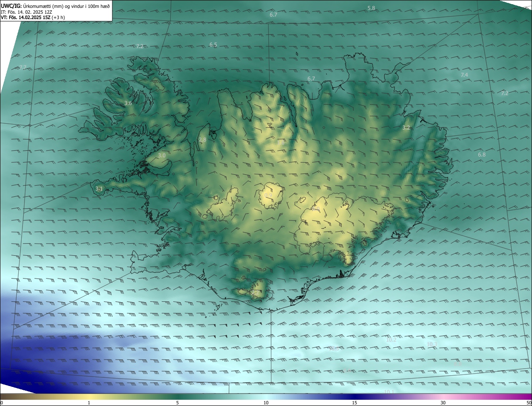Click the 3.6 value over the Westfjords
The image size is (532, 406).
pos(128,103)
